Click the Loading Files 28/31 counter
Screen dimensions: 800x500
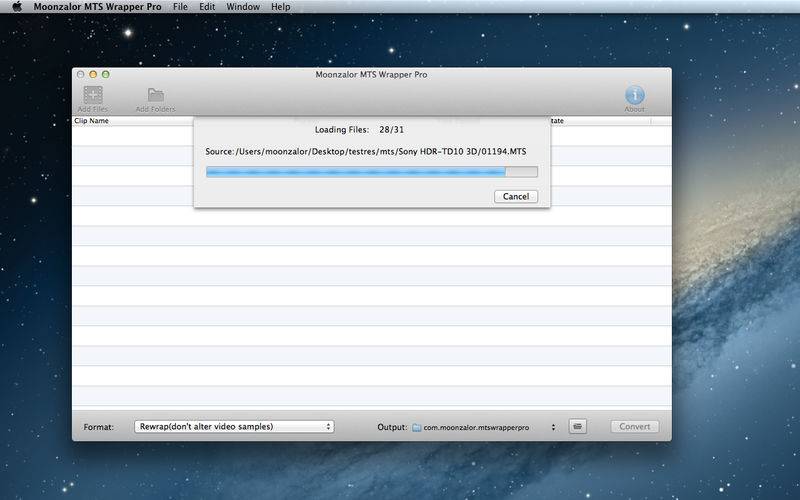click(x=359, y=130)
